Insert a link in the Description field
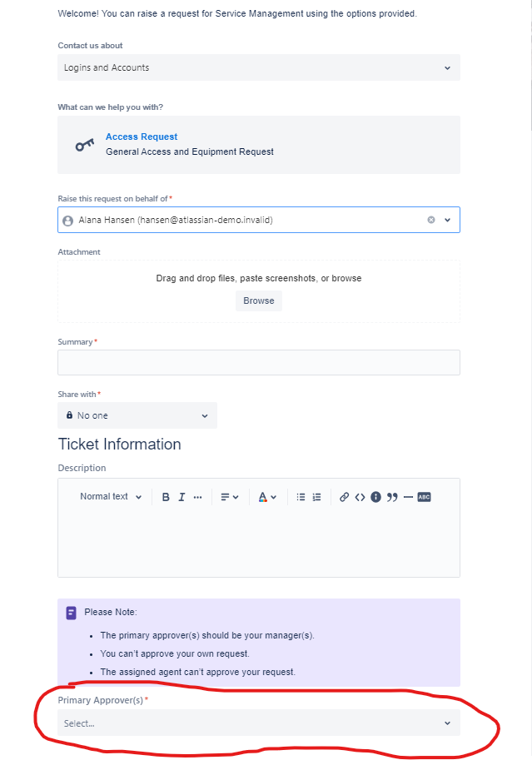532x760 pixels. (x=344, y=496)
